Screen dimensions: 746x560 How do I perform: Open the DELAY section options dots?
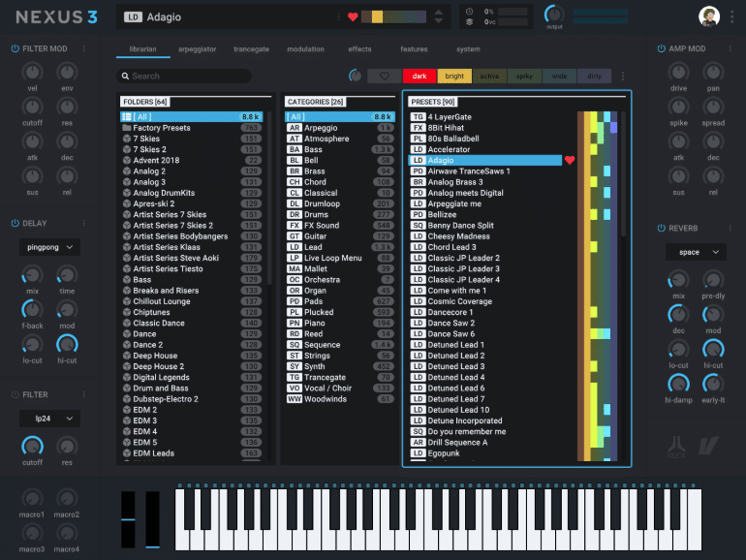click(x=84, y=223)
